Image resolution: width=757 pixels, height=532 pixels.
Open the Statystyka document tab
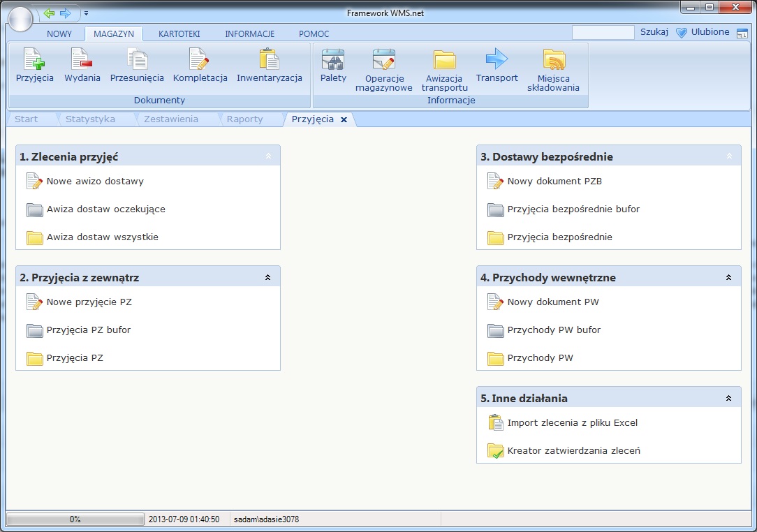[90, 119]
